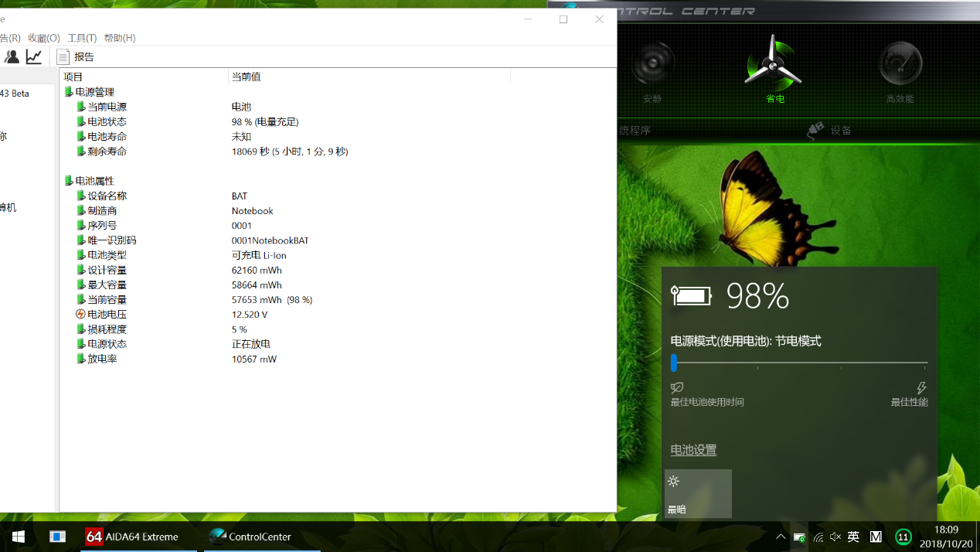This screenshot has width=980, height=552.
Task: Select 安静 mode in Control Center
Action: (x=652, y=71)
